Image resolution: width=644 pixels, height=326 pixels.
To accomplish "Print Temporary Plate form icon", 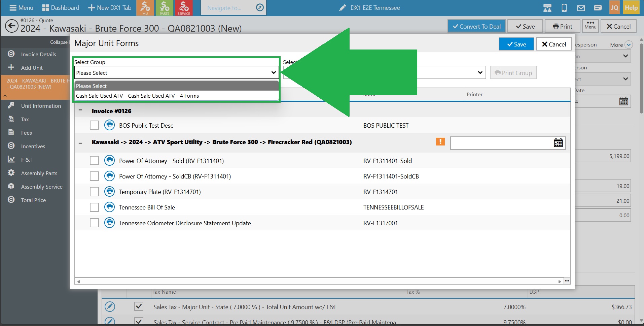I will (109, 191).
